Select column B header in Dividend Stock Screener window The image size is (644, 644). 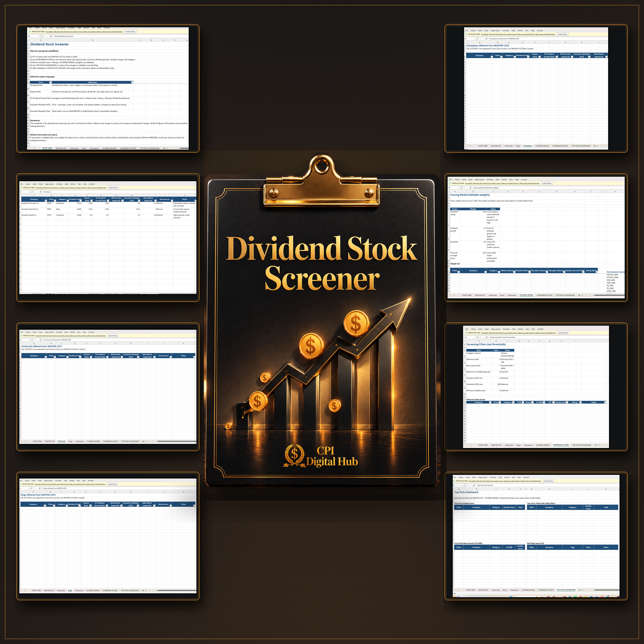(x=93, y=40)
